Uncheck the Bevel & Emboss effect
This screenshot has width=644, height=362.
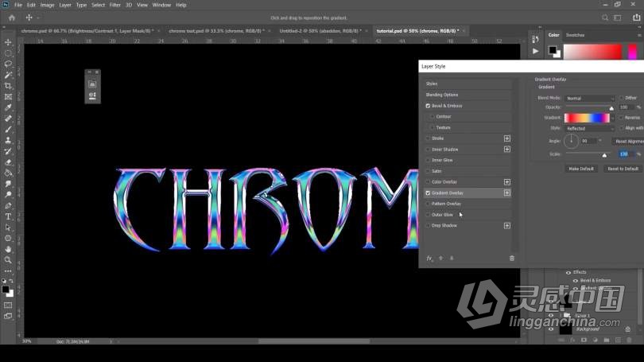point(428,106)
